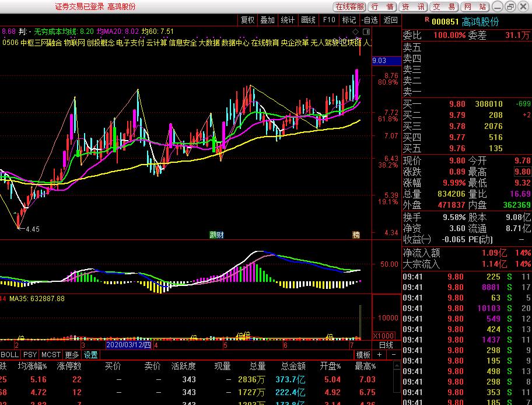Activate the 画线 drawing line tool
The width and height of the screenshot is (532, 405).
click(x=308, y=20)
